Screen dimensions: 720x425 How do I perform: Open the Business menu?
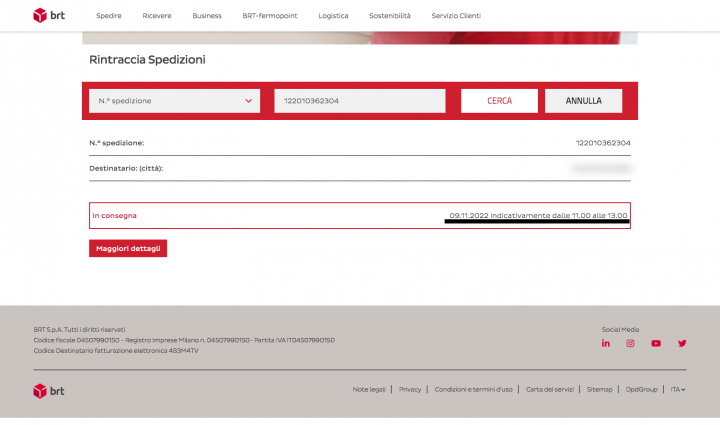pos(207,16)
